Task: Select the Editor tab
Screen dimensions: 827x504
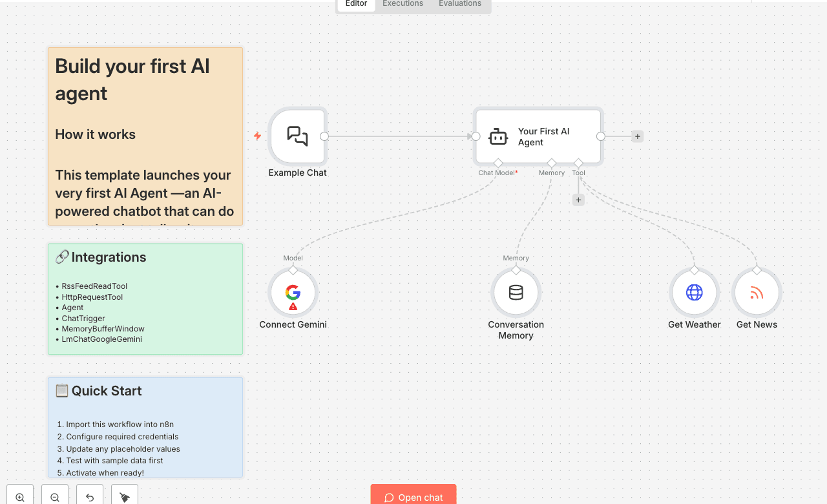Action: pyautogui.click(x=355, y=4)
